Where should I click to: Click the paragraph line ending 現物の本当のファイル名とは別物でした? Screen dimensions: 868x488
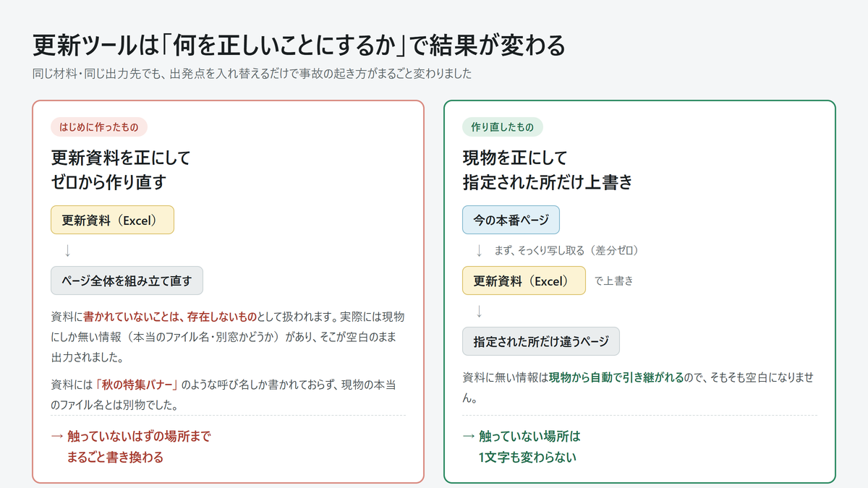(224, 395)
